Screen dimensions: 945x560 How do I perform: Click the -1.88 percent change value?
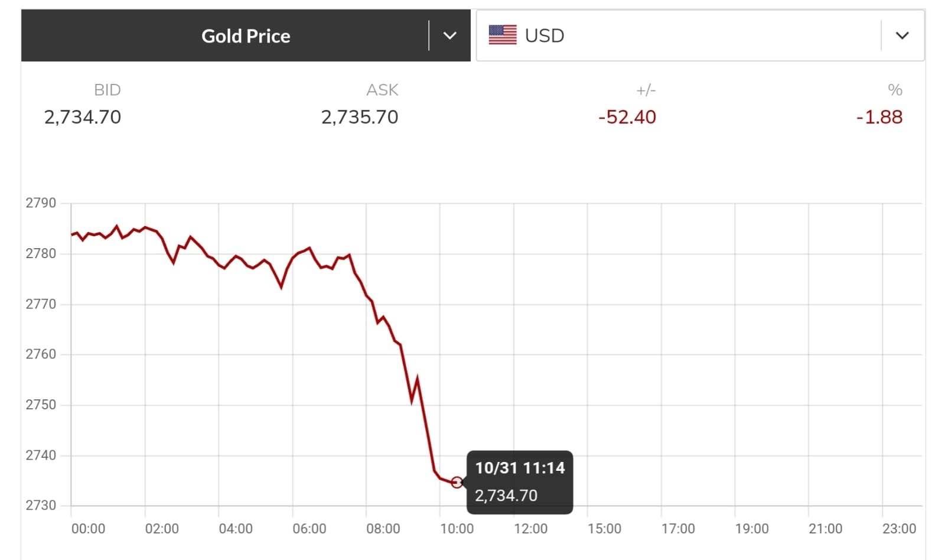[x=879, y=117]
